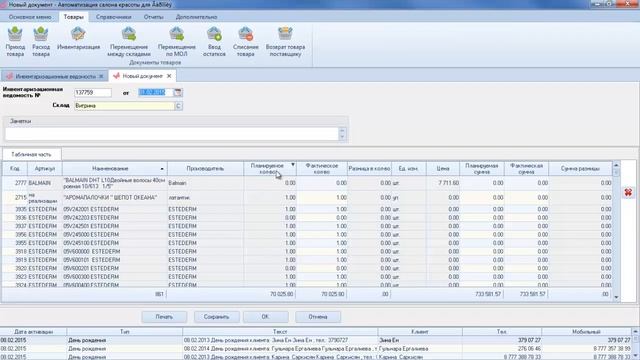Screen dimensions: 640x360
Task: Open the Справочники ribbon tab
Action: tap(113, 17)
